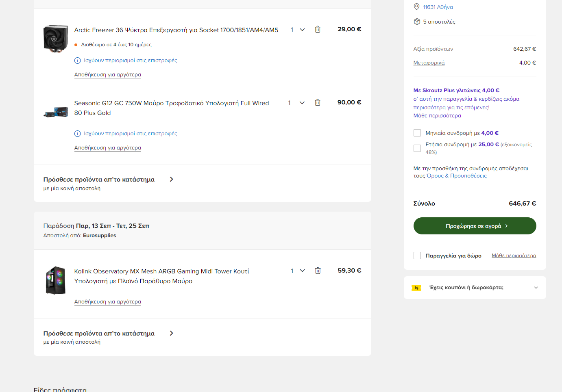Click the info icon under Arctic Freezer 36
Image resolution: width=562 pixels, height=392 pixels.
77,61
